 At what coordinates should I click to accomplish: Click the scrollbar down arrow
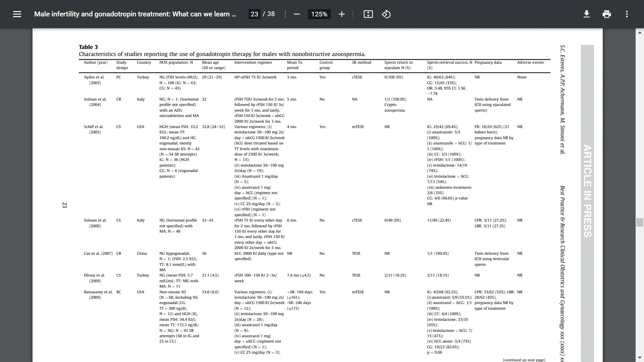click(x=640, y=358)
